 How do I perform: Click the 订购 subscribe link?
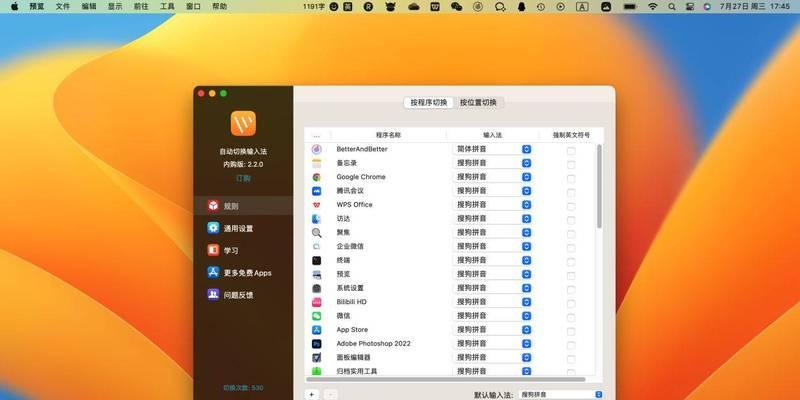[243, 179]
